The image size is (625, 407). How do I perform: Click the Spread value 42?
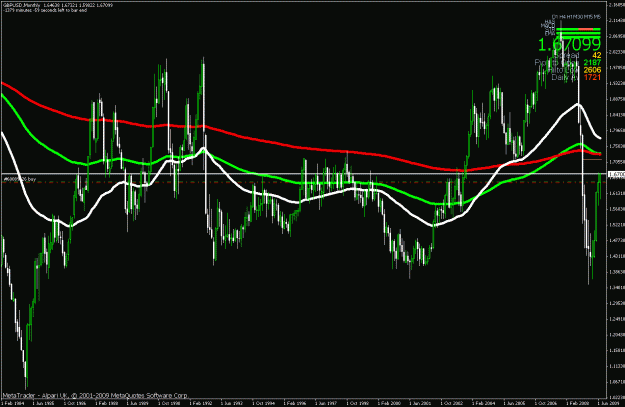pos(597,55)
